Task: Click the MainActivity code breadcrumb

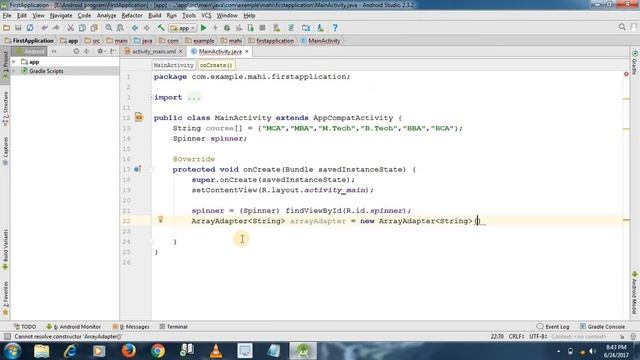Action: click(x=173, y=65)
